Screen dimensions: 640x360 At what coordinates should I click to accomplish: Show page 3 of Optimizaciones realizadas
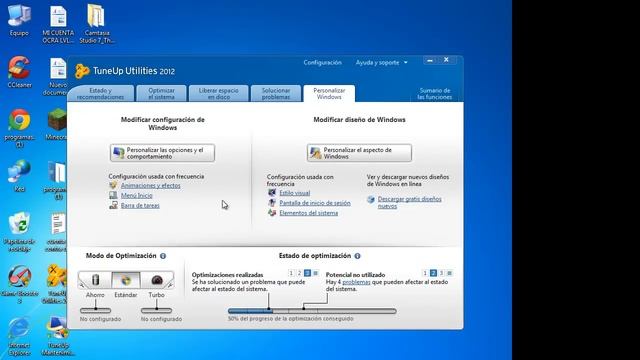(307, 273)
